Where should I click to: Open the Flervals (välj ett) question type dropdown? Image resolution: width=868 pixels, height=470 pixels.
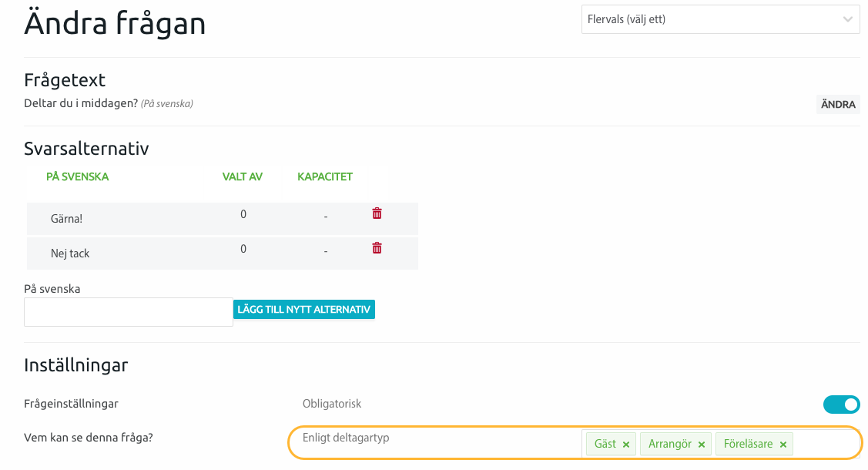pos(720,19)
